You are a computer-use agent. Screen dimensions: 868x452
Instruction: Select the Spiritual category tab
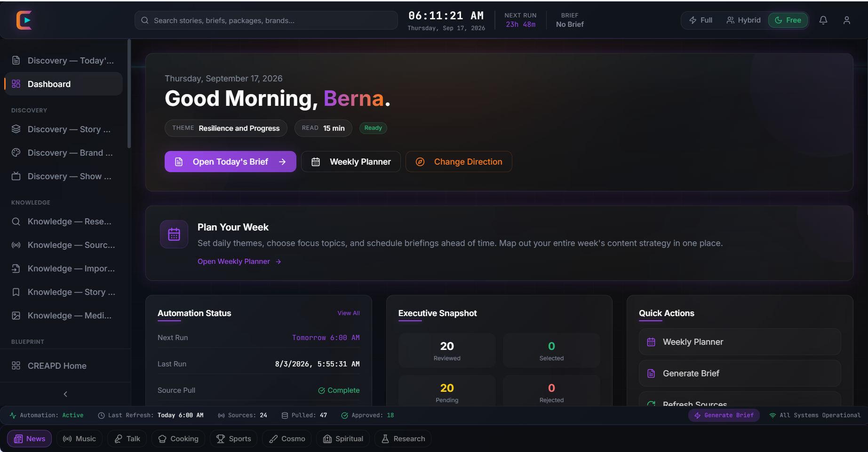pyautogui.click(x=343, y=438)
